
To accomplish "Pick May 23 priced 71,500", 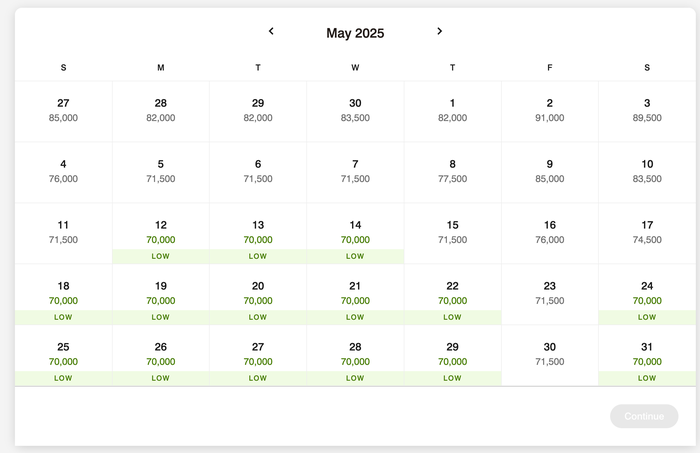I will 550,295.
